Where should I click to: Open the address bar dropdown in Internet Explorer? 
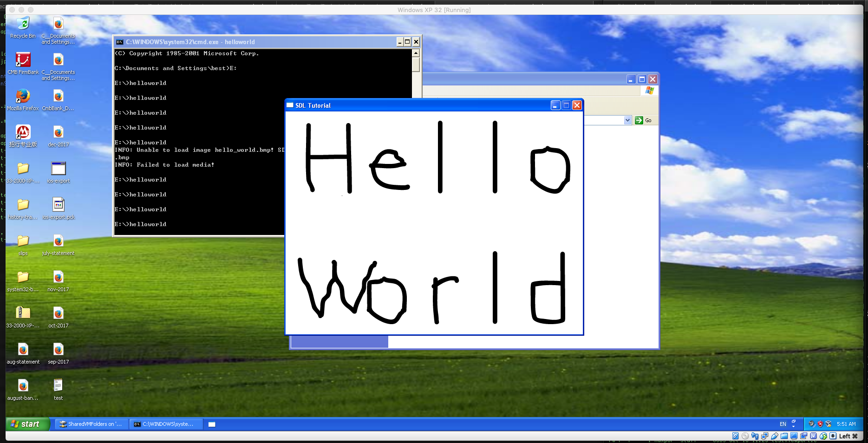point(628,120)
